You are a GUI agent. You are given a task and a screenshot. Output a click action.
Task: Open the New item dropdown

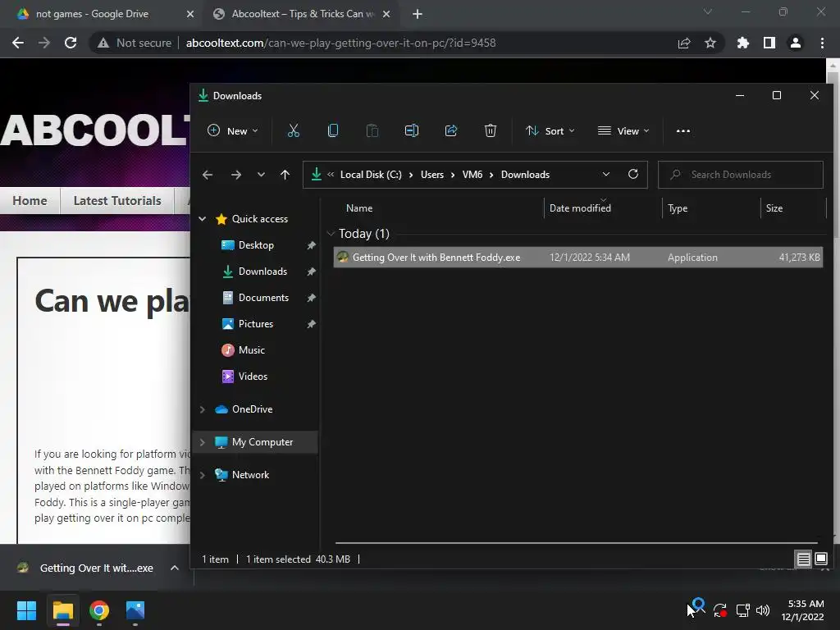tap(232, 130)
